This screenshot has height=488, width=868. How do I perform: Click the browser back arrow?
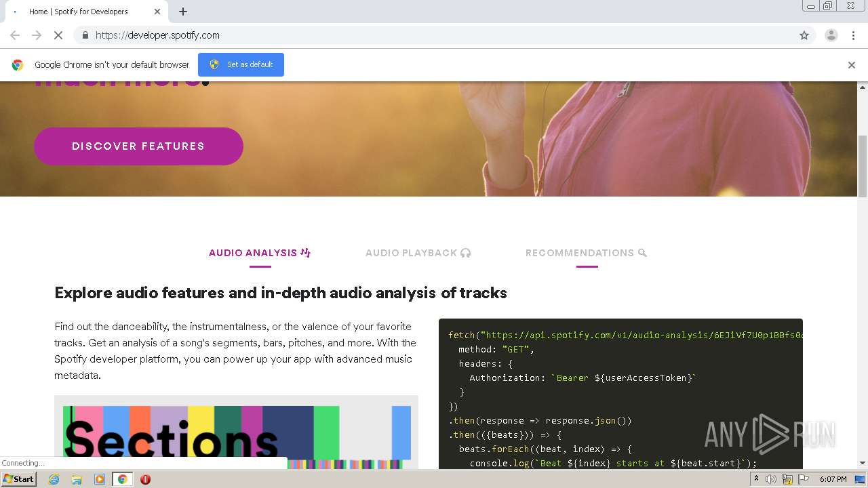[x=15, y=35]
